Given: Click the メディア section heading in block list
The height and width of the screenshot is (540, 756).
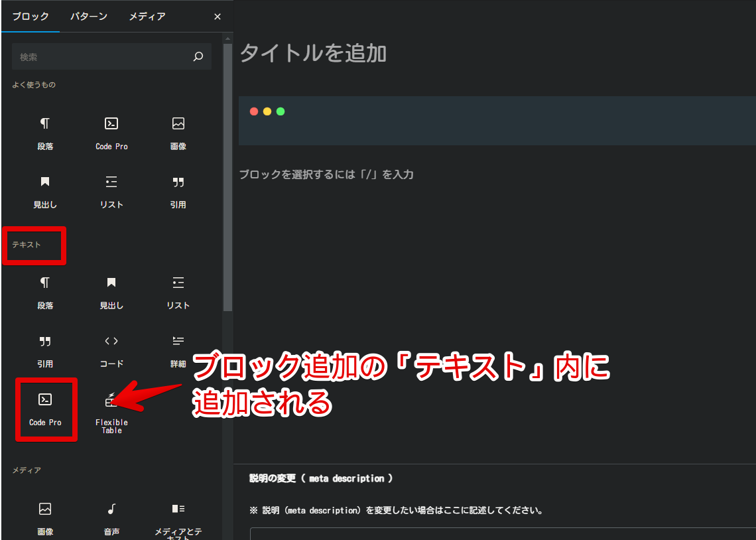Looking at the screenshot, I should coord(27,470).
